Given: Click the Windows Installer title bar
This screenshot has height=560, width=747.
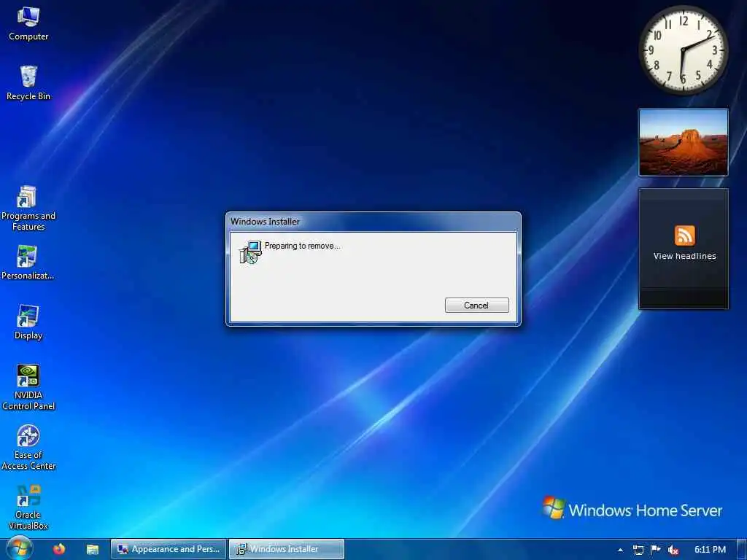Looking at the screenshot, I should 373,222.
